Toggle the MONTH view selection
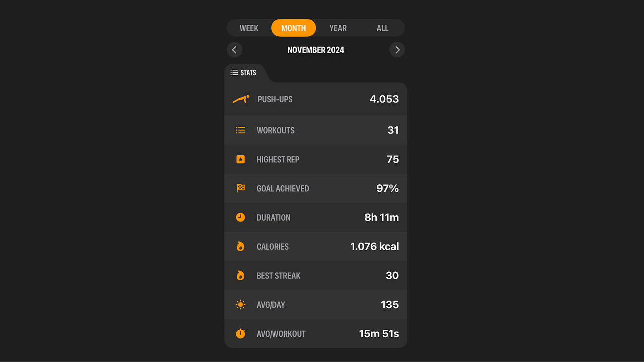The image size is (644, 362). click(x=293, y=28)
